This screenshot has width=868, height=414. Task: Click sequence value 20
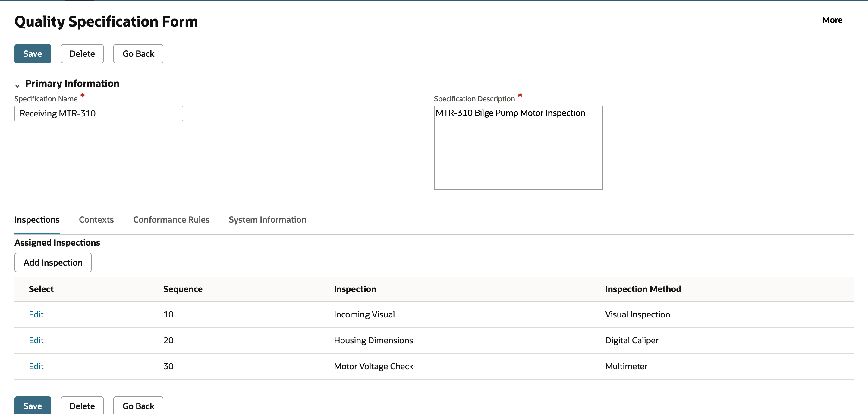[x=168, y=340]
